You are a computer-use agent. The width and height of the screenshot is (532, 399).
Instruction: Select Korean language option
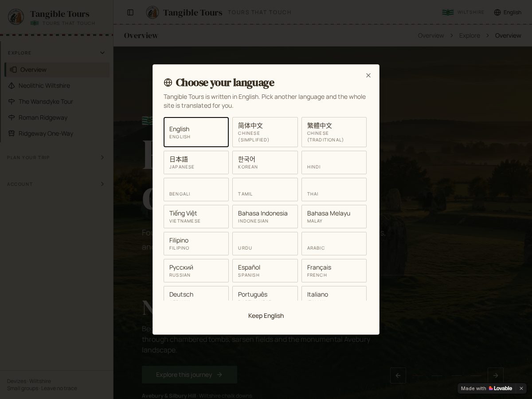pos(265,162)
